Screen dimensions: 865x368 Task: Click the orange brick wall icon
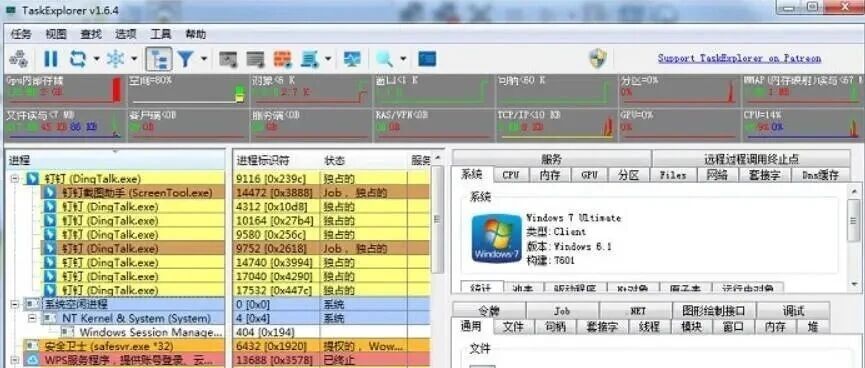282,58
